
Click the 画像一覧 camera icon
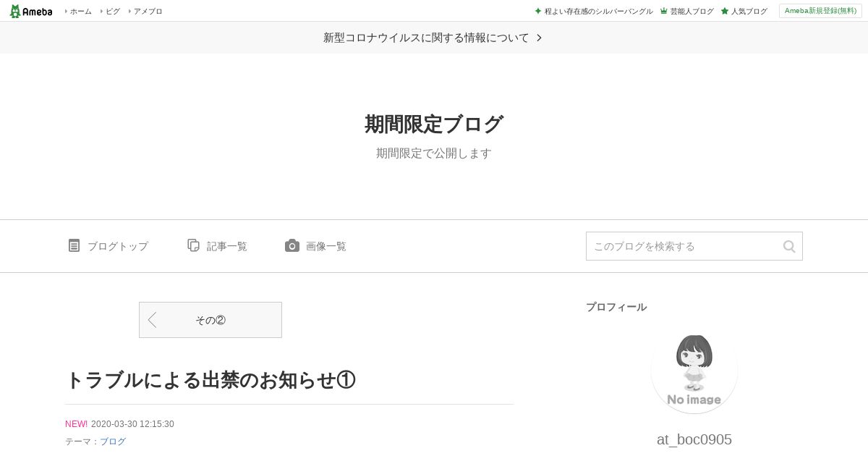[292, 245]
